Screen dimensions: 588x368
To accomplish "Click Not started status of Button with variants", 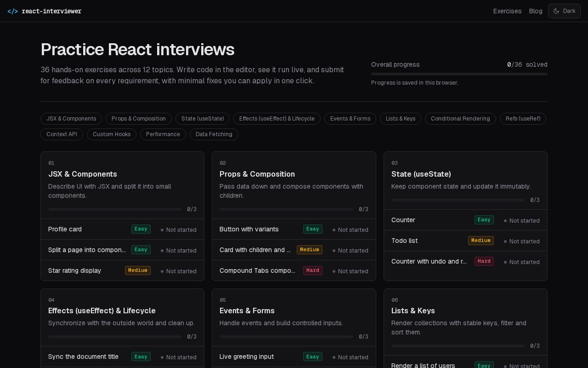I will (351, 230).
